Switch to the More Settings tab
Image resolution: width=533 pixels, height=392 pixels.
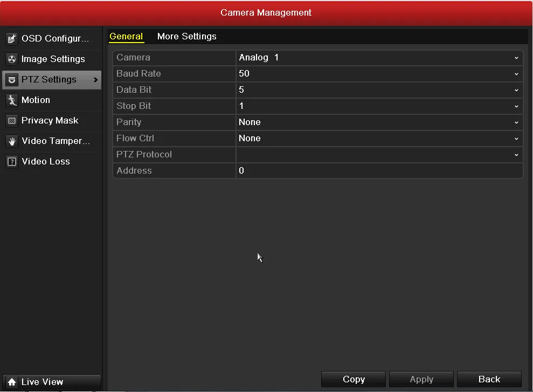[186, 37]
